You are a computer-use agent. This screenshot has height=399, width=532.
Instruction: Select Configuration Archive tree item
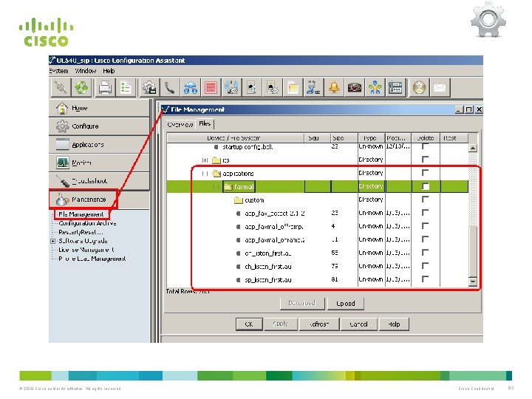[x=87, y=223]
